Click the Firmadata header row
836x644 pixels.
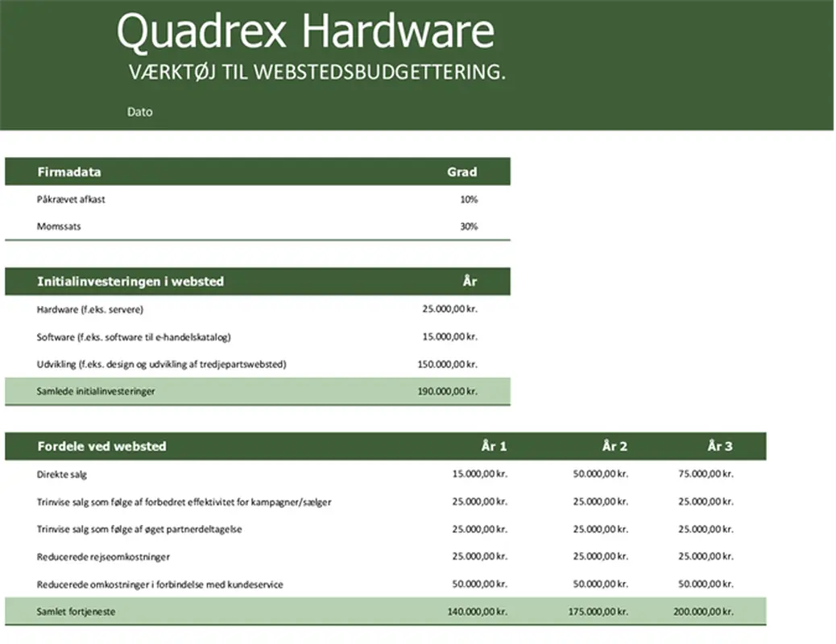(69, 171)
